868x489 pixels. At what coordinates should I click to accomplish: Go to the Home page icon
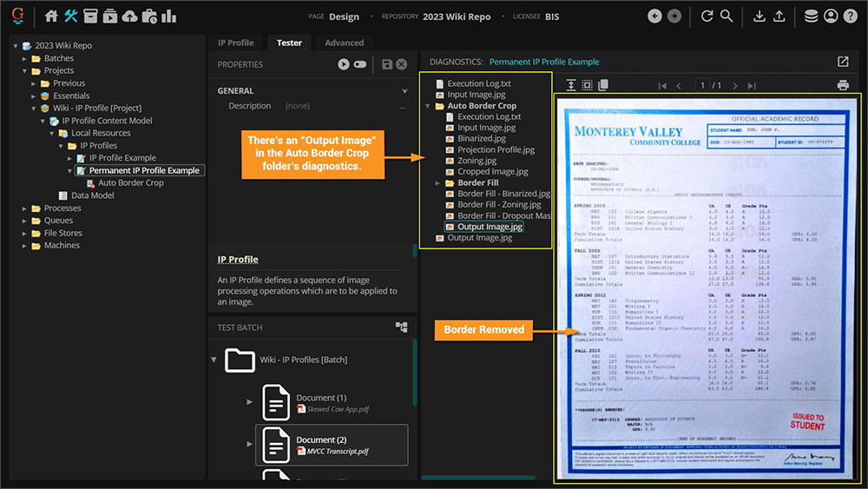point(51,16)
